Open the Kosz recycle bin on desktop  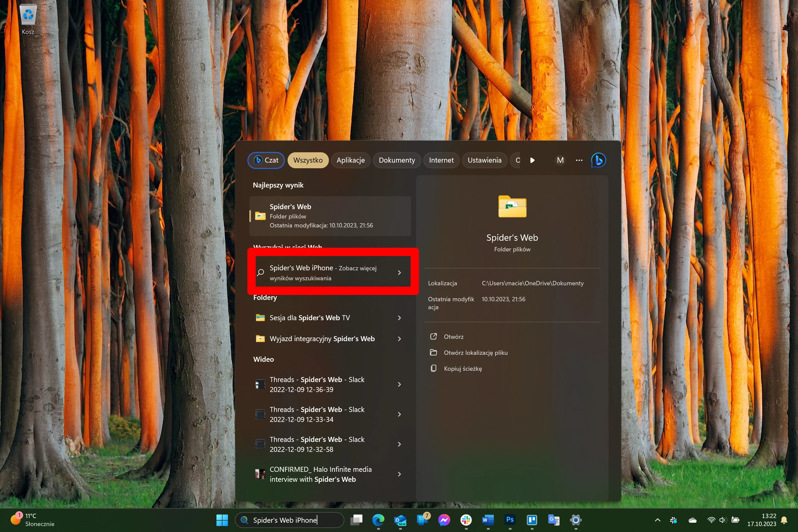coord(28,20)
